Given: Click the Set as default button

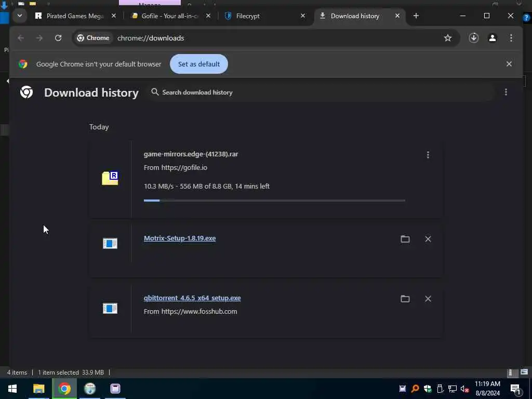Looking at the screenshot, I should pos(199,64).
